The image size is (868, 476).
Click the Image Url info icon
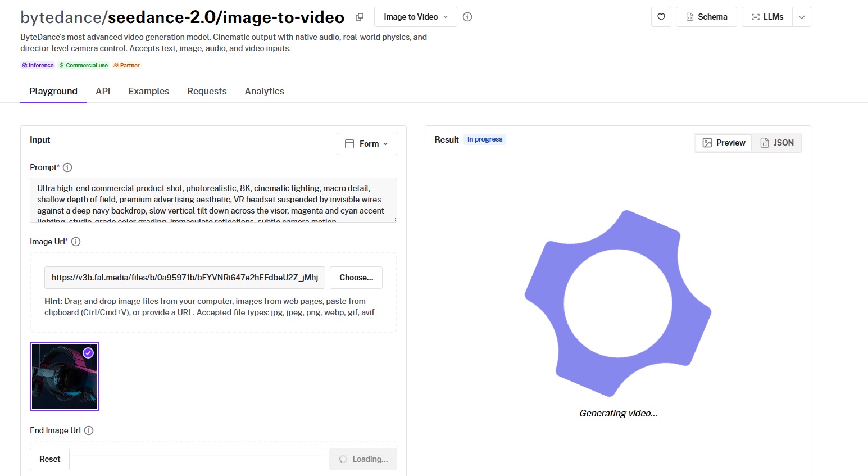76,242
